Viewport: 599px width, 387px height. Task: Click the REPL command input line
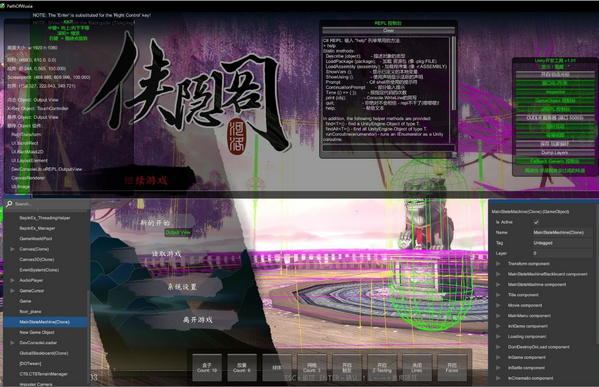point(389,148)
